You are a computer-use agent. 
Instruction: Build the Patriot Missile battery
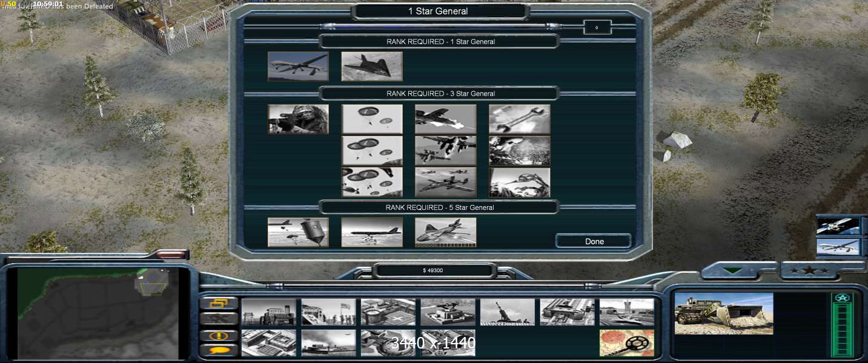tap(448, 312)
